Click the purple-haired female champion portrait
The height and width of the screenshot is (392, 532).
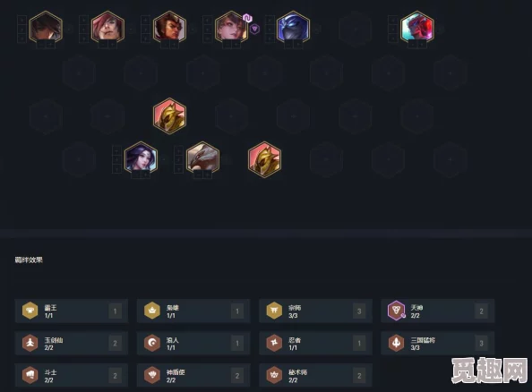141,158
